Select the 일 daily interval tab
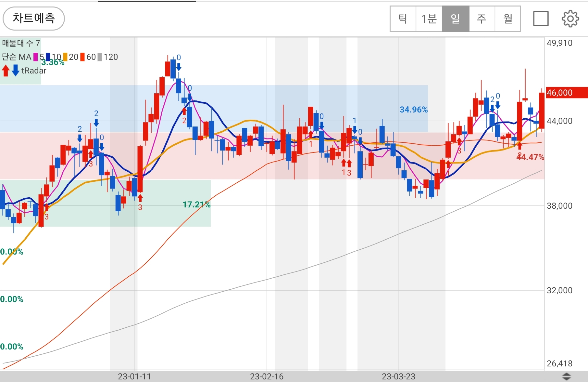 (x=456, y=19)
